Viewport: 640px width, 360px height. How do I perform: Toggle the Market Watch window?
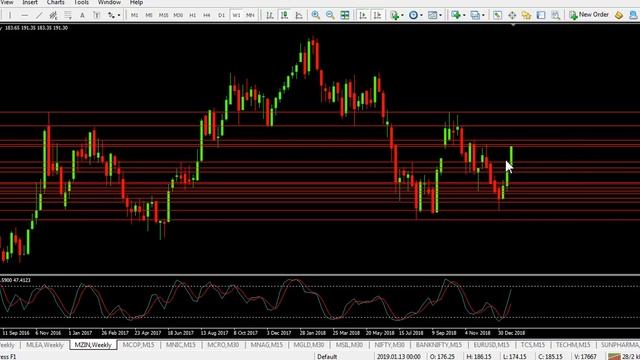497,15
